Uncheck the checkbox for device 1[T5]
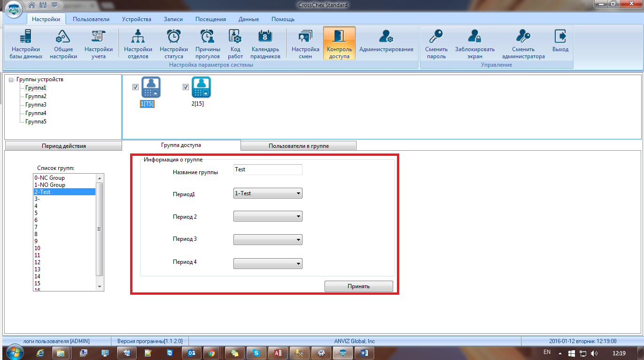Screen dimensions: 644x360 [135, 87]
